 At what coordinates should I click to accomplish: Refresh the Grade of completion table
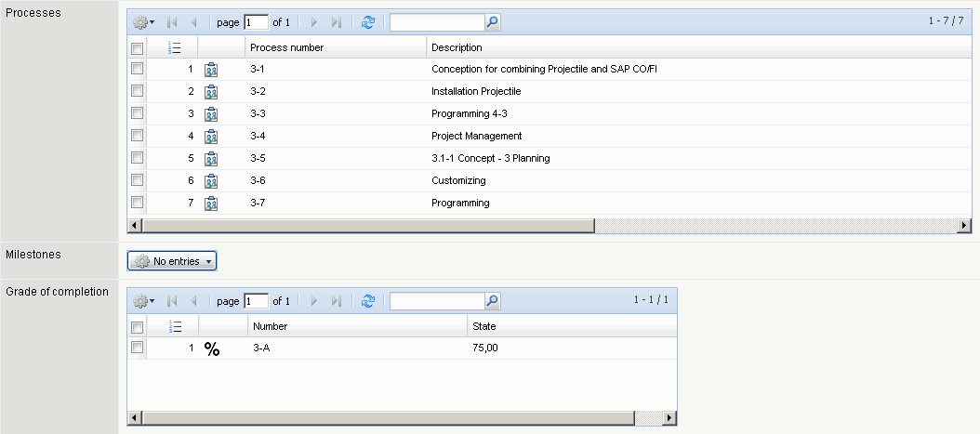point(368,301)
